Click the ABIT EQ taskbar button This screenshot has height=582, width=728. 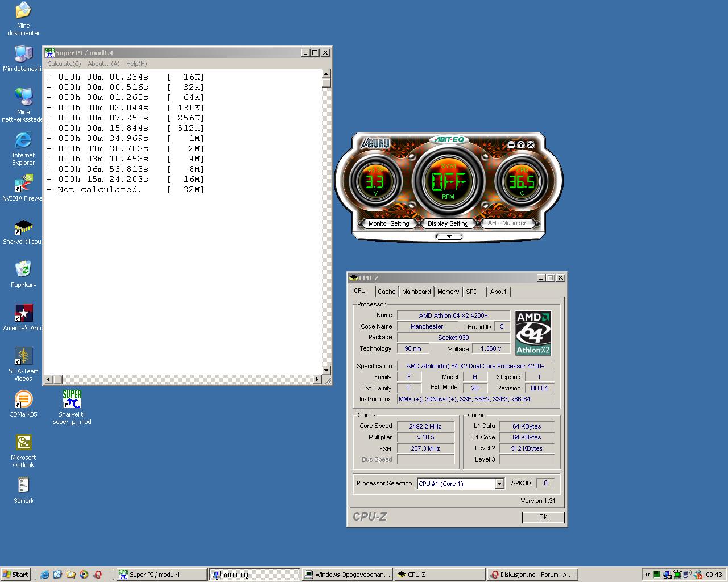point(254,575)
